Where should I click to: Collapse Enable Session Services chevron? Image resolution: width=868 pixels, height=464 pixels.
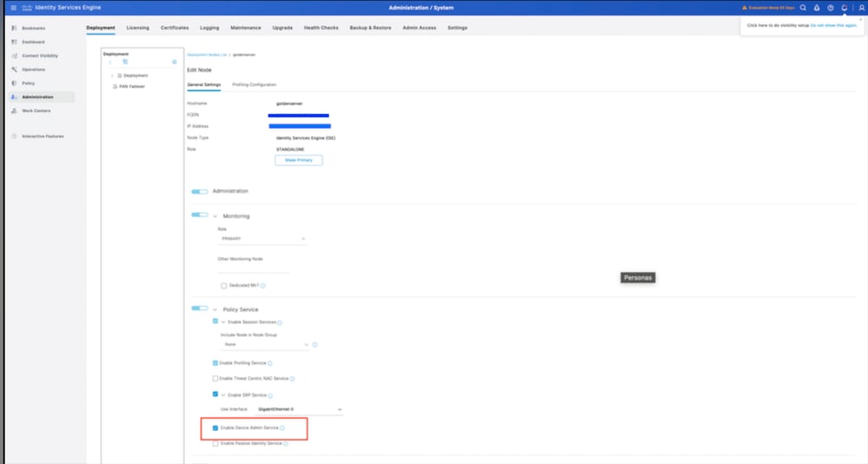[x=223, y=322]
